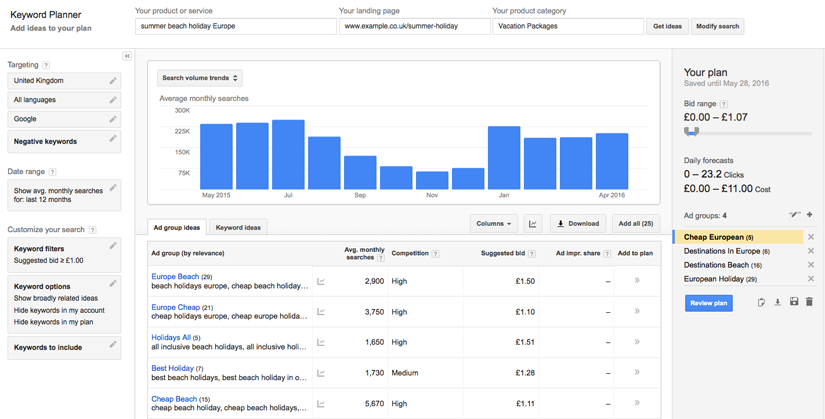Screen dimensions: 825x419
Task: Click Review plan button
Action: pyautogui.click(x=708, y=303)
